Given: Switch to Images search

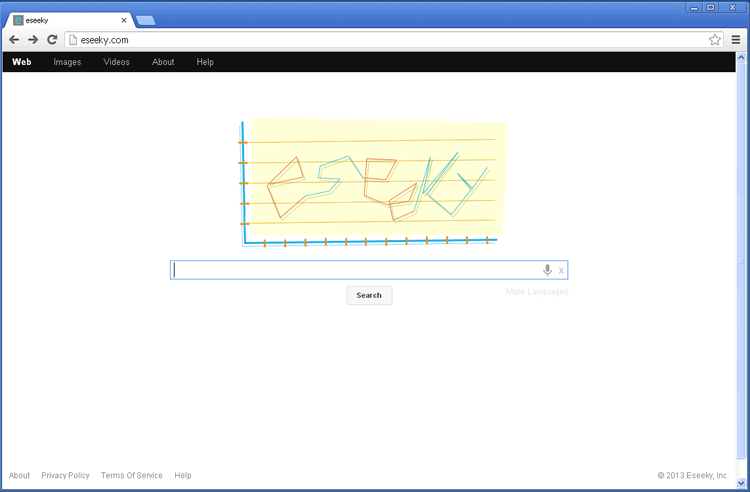Looking at the screenshot, I should click(67, 62).
